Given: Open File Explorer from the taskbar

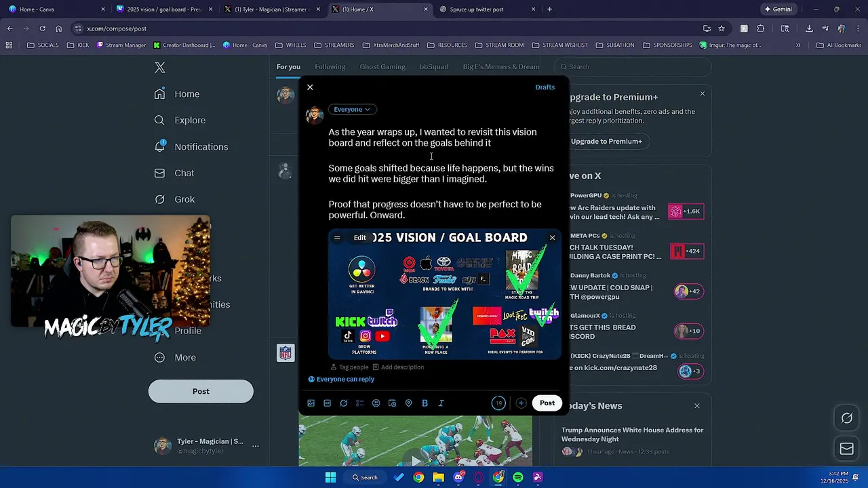Looking at the screenshot, I should tap(439, 477).
